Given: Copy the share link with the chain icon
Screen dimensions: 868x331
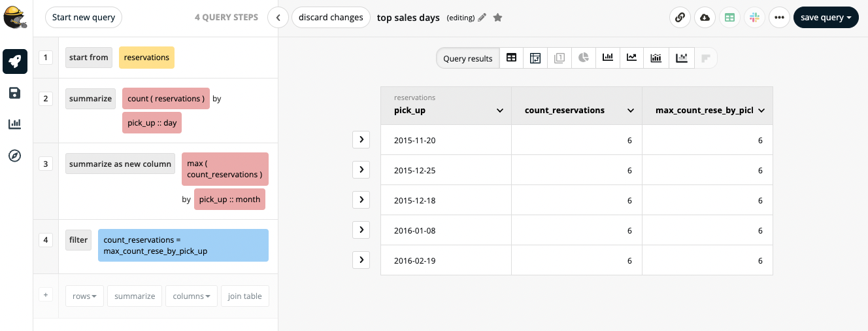Looking at the screenshot, I should [680, 18].
